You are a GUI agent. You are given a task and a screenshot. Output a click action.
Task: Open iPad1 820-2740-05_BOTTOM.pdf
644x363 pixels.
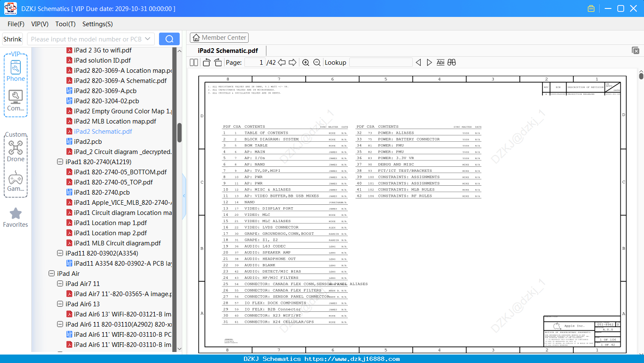pyautogui.click(x=120, y=172)
